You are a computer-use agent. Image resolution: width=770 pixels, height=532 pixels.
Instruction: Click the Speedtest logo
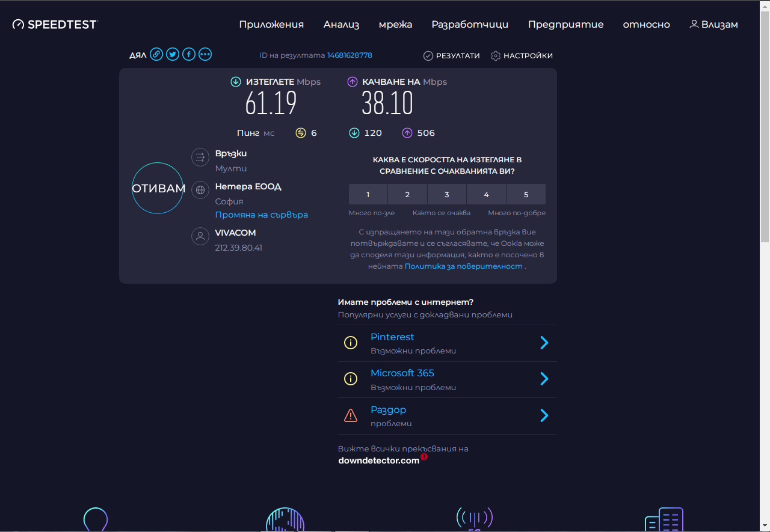pos(55,24)
